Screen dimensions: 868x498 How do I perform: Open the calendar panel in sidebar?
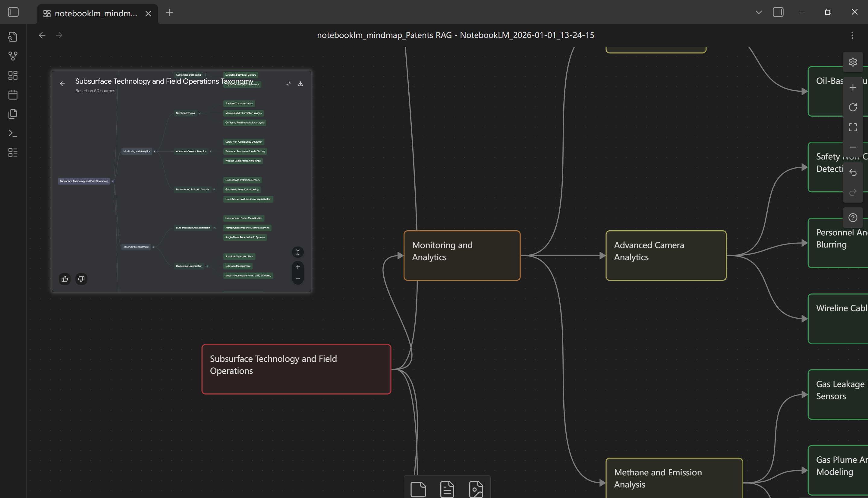pyautogui.click(x=13, y=95)
